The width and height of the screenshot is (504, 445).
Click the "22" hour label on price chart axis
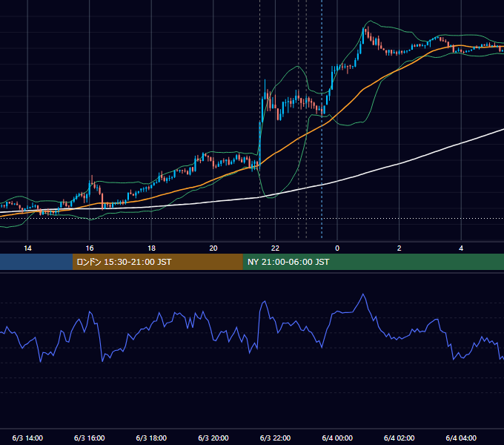pos(275,248)
